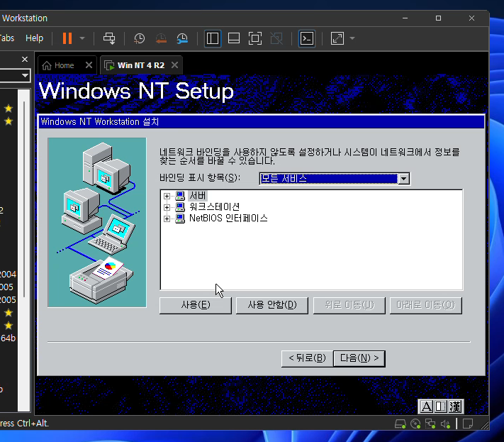Toggle the thumbnail bar view icon
Image resolution: width=504 pixels, height=442 pixels.
(234, 38)
